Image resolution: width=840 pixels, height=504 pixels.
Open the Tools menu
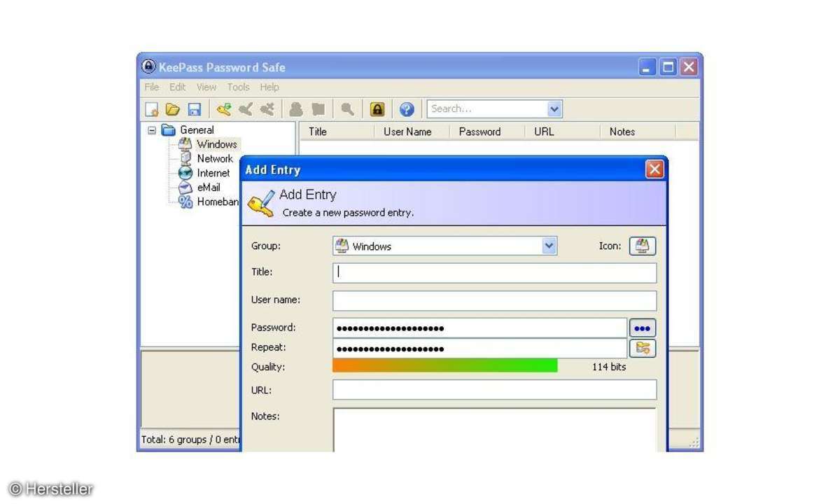(238, 87)
